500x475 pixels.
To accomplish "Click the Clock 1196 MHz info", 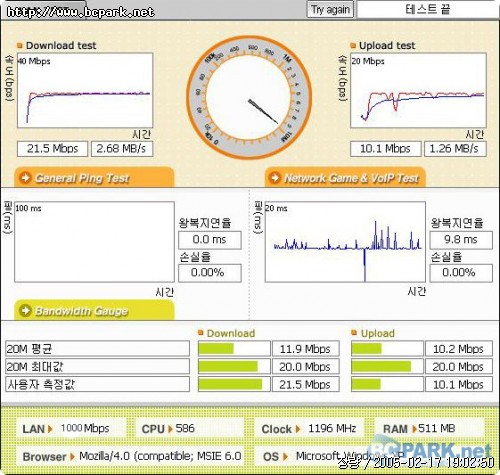I will pyautogui.click(x=309, y=428).
